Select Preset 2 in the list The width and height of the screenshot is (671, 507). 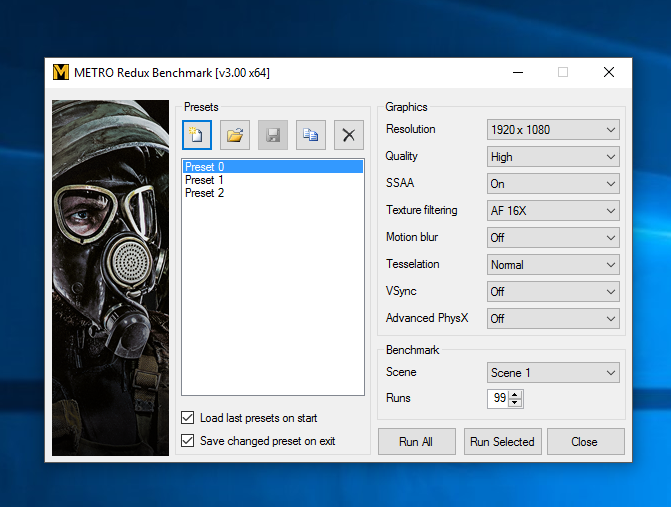[x=273, y=193]
